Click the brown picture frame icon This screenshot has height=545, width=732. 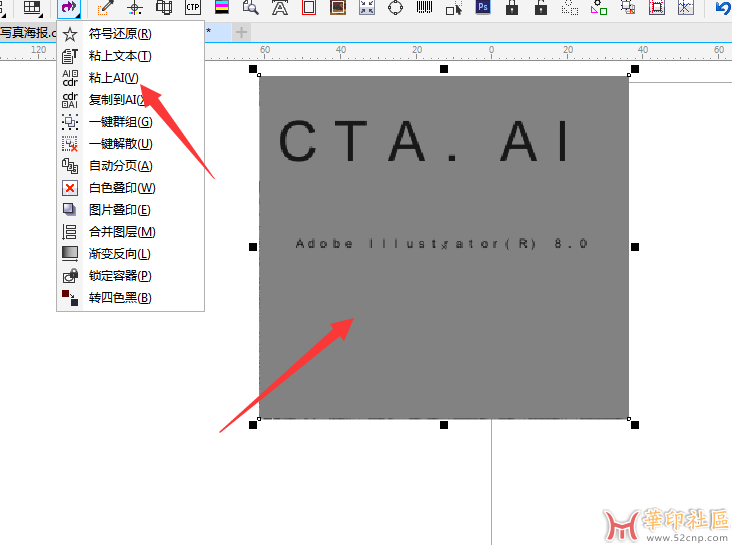coord(338,7)
